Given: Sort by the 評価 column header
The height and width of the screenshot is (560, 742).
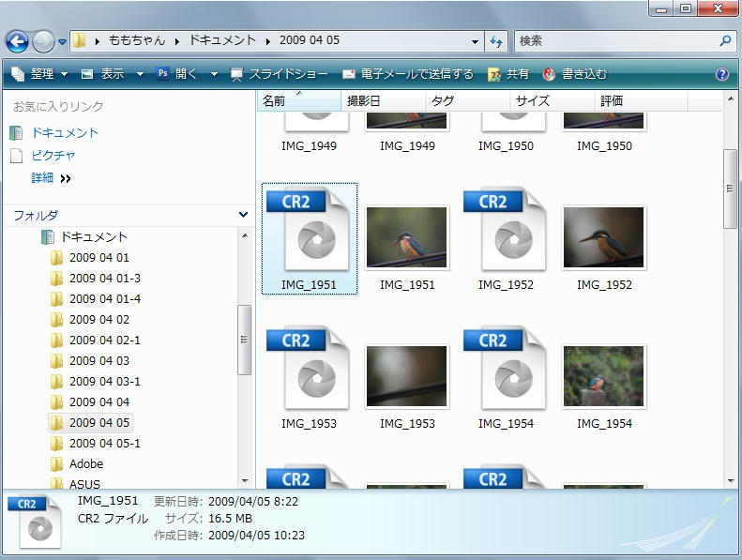Looking at the screenshot, I should pos(641,100).
